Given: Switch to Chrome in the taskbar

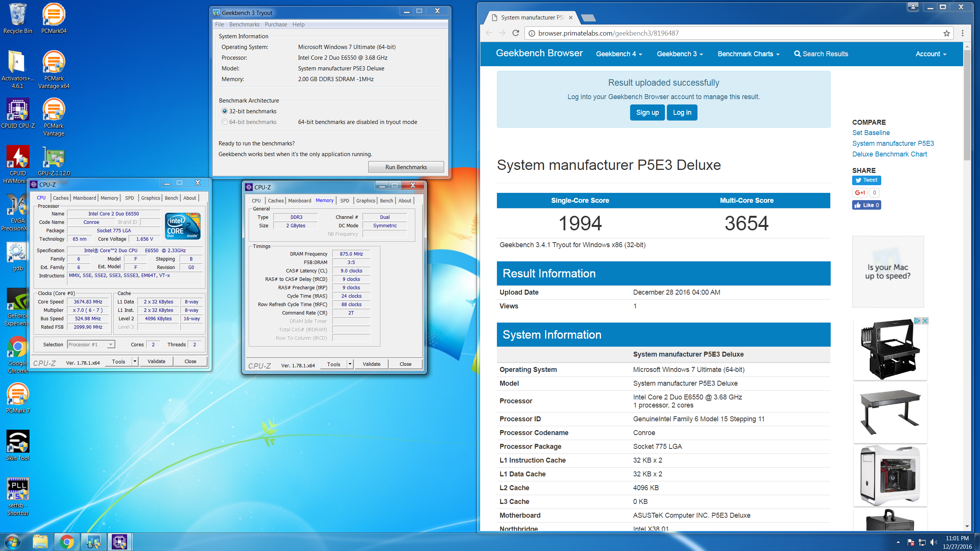Looking at the screenshot, I should [67, 542].
